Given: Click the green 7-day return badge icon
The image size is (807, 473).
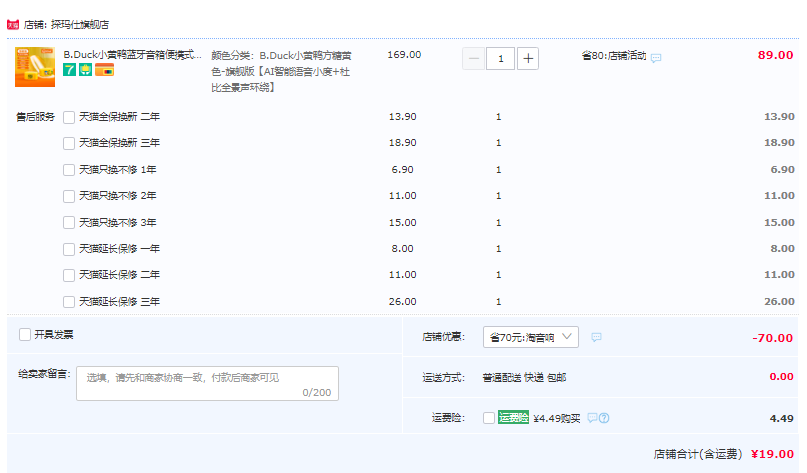Looking at the screenshot, I should pyautogui.click(x=69, y=70).
